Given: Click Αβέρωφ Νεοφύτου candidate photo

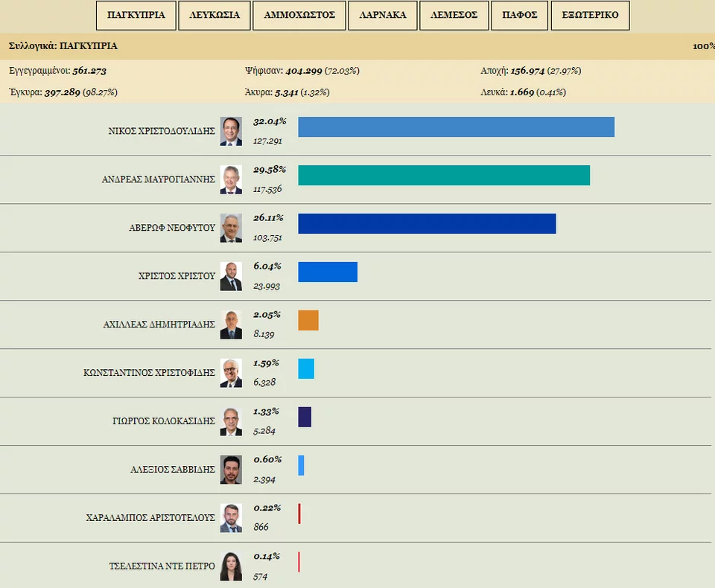Looking at the screenshot, I should click(231, 228).
